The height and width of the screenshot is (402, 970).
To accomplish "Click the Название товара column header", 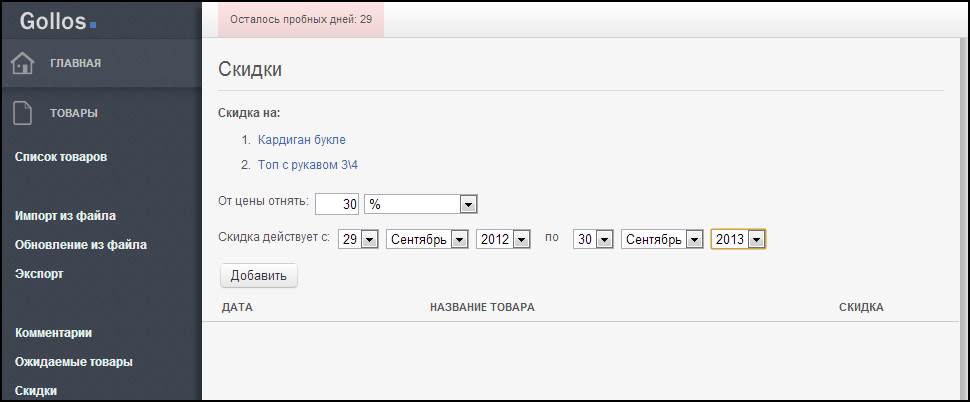I will coord(482,307).
